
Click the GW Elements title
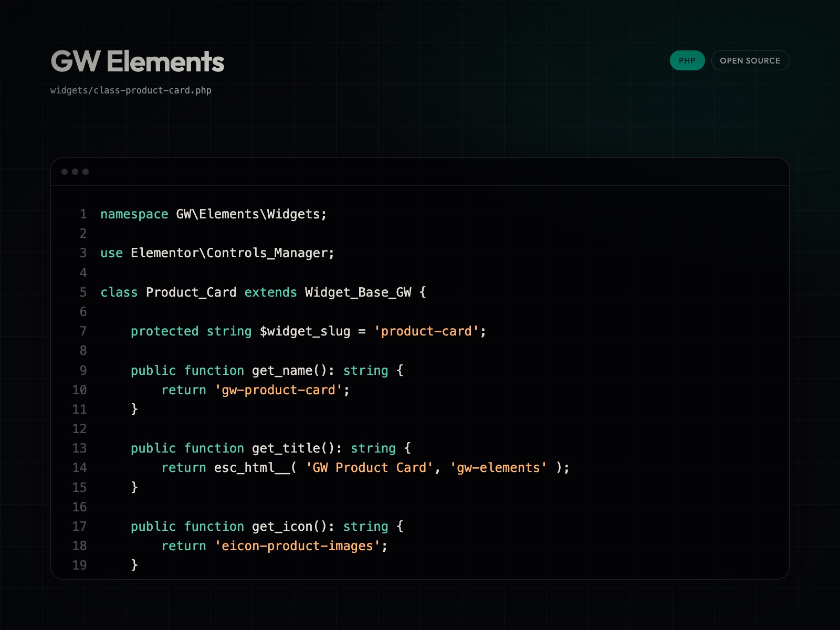click(138, 61)
